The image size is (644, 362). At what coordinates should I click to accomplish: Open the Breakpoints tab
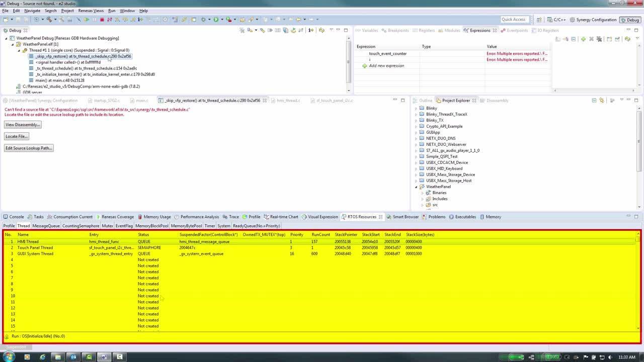395,30
